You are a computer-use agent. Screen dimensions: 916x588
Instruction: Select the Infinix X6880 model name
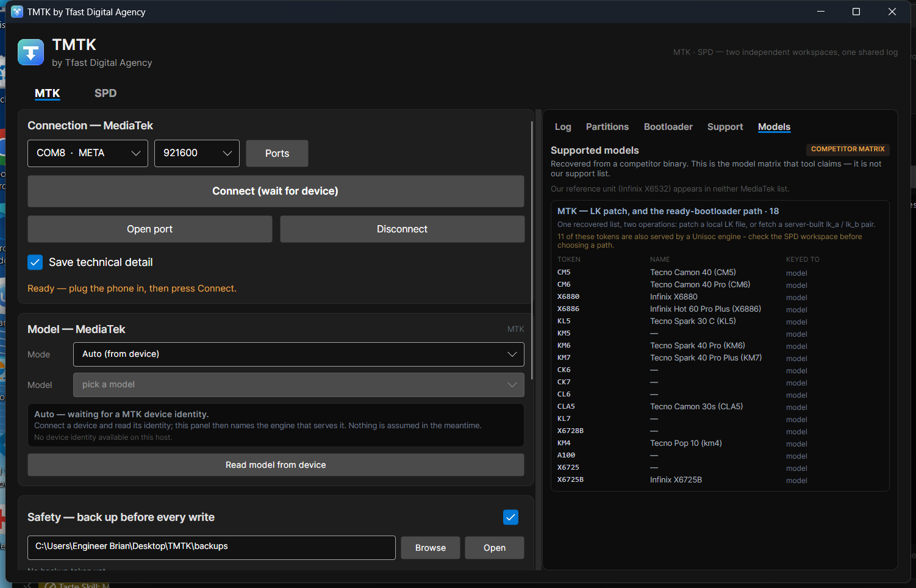point(674,297)
